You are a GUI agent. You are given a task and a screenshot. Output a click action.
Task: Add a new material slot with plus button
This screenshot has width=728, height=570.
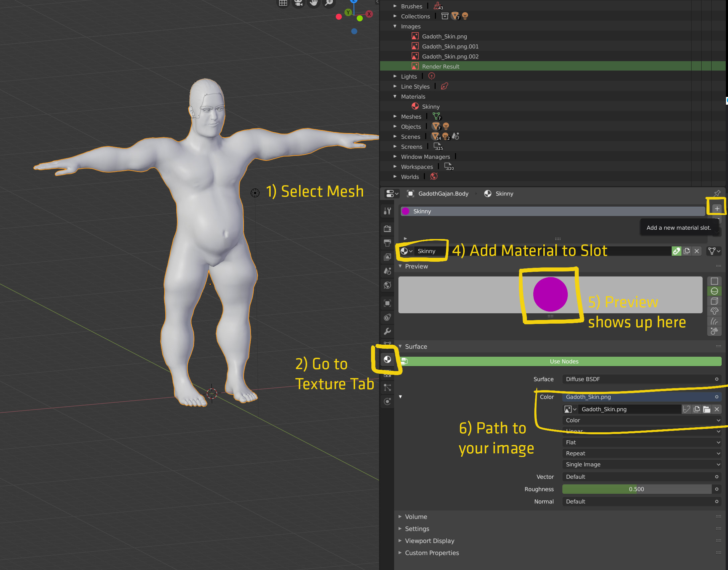pyautogui.click(x=717, y=209)
